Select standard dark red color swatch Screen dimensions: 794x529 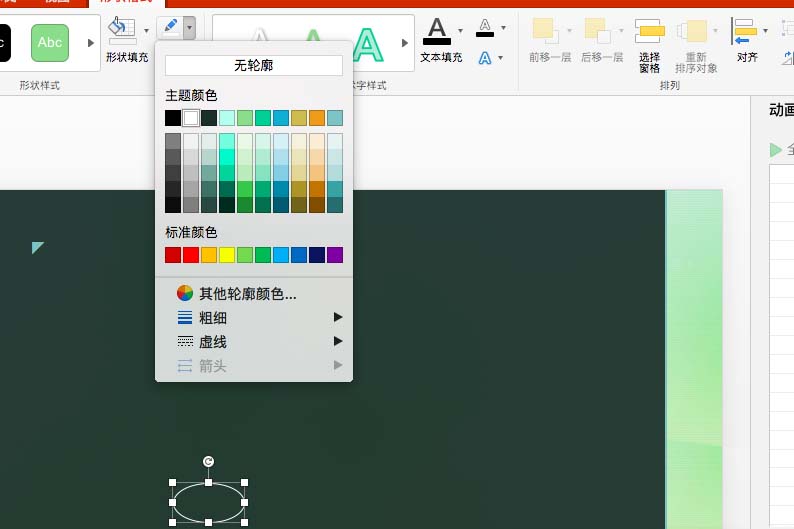[x=173, y=255]
